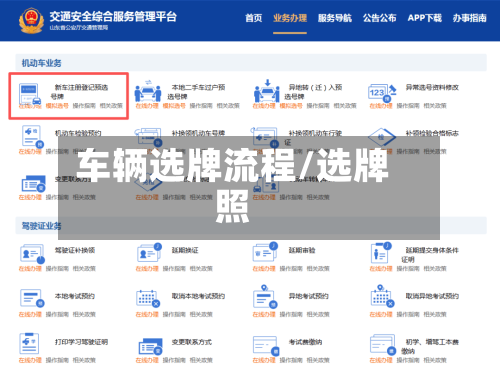Click the APP下载 nav item
This screenshot has width=500, height=376.
point(424,18)
